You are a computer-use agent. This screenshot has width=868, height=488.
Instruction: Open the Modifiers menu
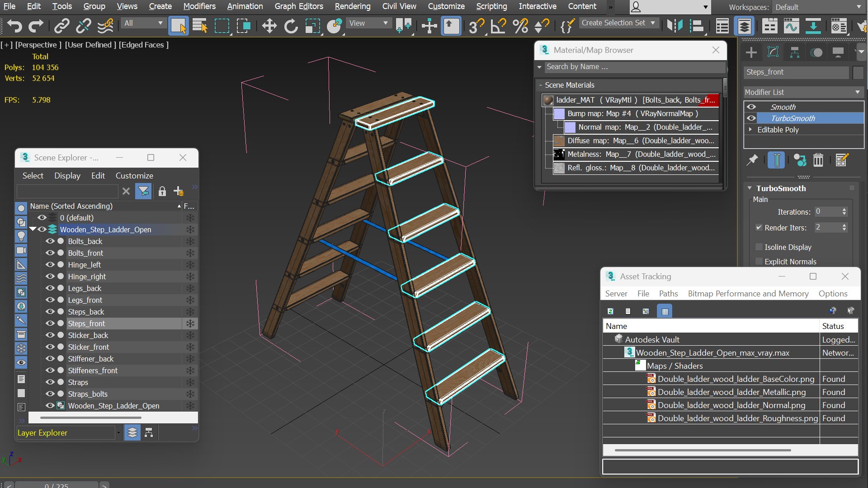(x=199, y=6)
